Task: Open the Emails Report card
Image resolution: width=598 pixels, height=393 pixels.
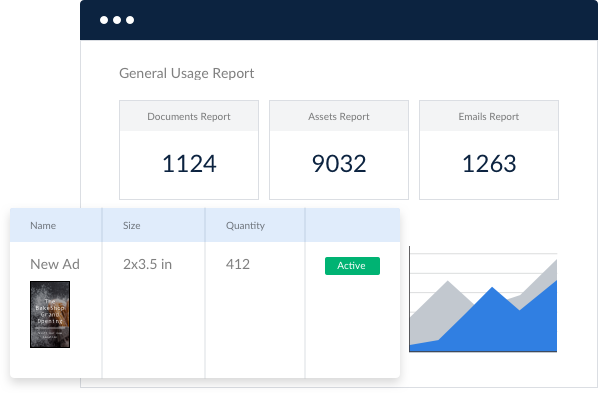Action: point(489,150)
